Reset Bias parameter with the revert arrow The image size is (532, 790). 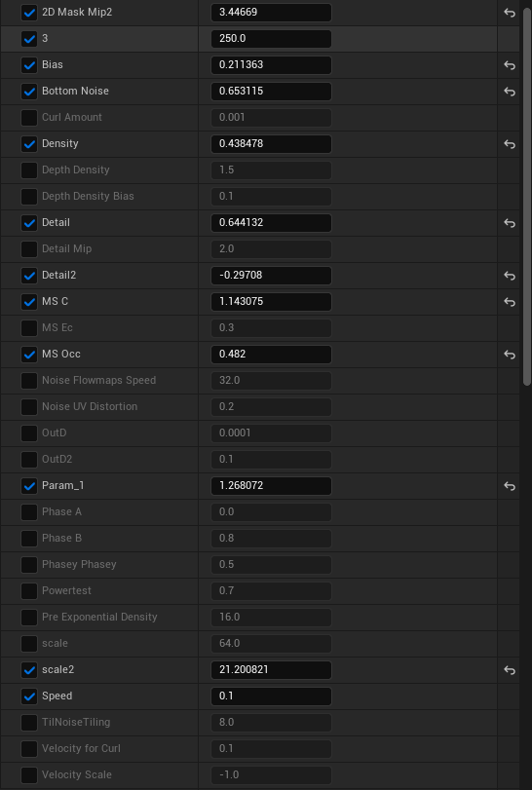[510, 65]
